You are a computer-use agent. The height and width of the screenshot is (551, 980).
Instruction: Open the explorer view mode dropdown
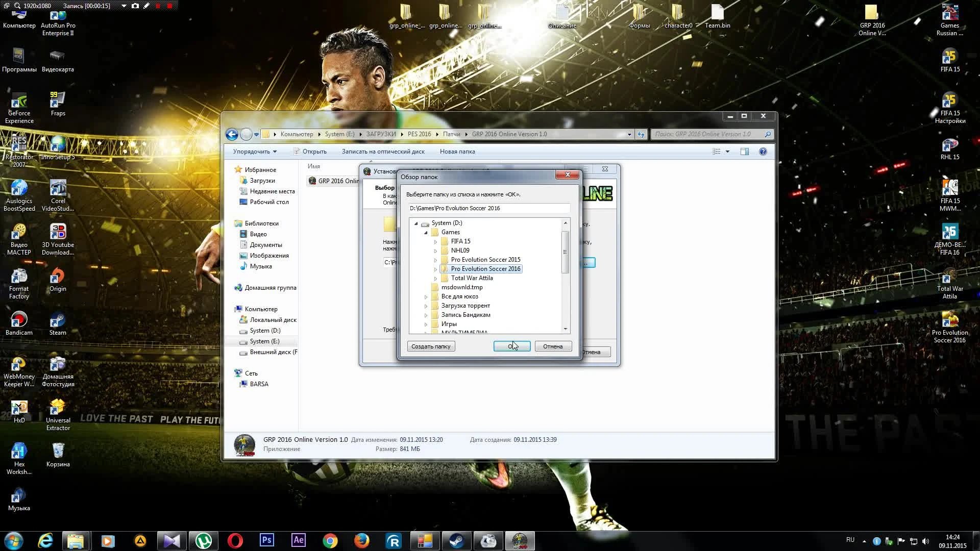click(x=728, y=151)
